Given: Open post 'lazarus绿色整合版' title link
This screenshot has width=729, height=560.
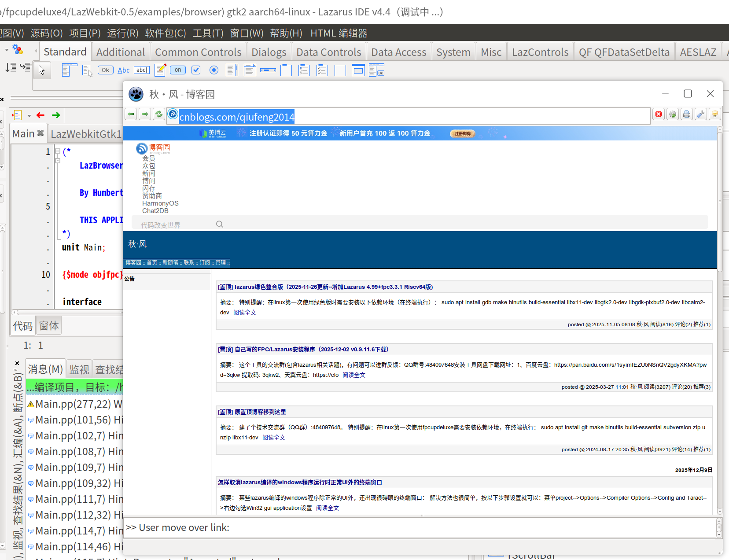Looking at the screenshot, I should click(x=325, y=287).
